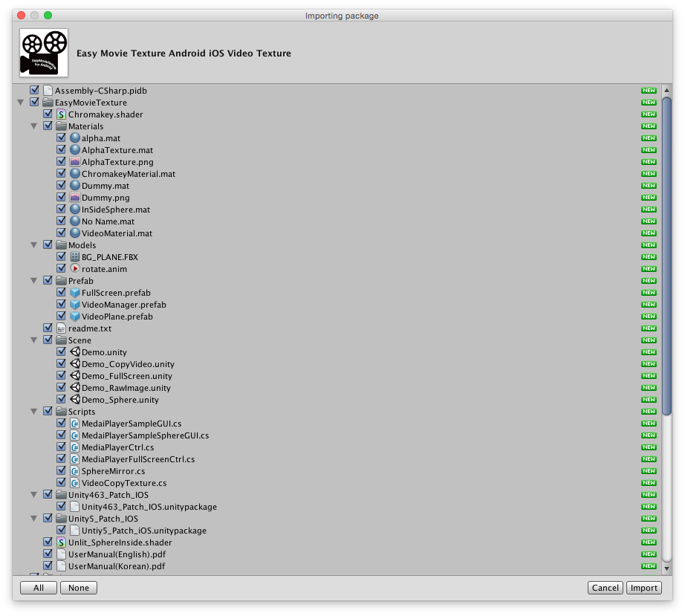685x616 pixels.
Task: Click the FullScreen.prefab cube icon
Action: pos(75,293)
